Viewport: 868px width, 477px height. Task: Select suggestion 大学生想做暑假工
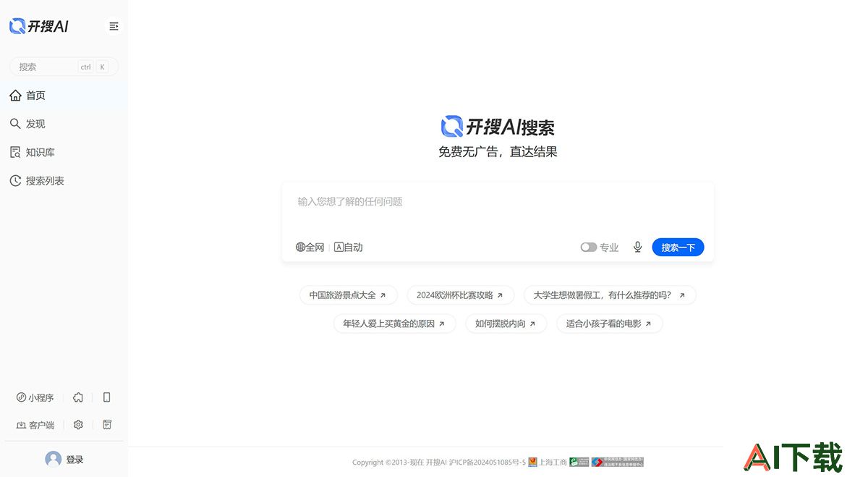[609, 295]
